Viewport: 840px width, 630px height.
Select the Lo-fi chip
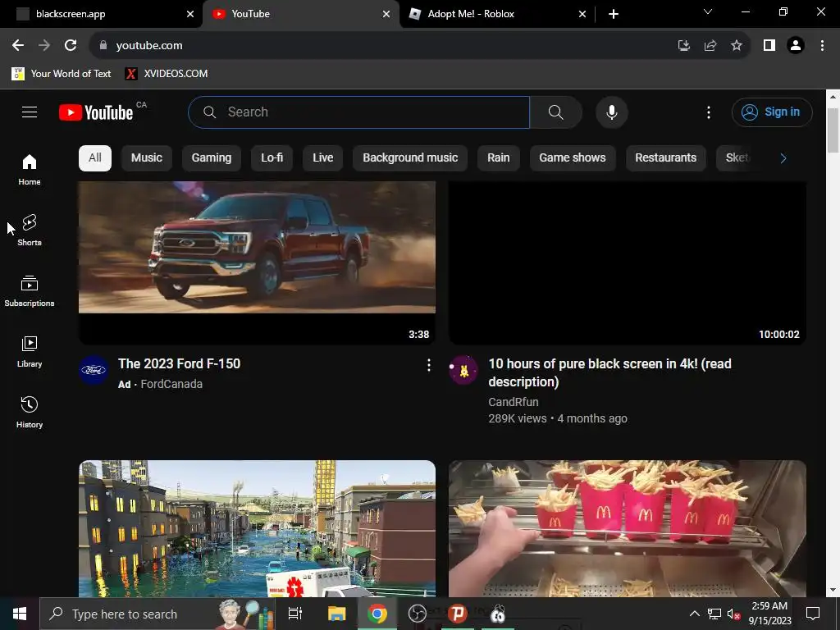click(272, 158)
